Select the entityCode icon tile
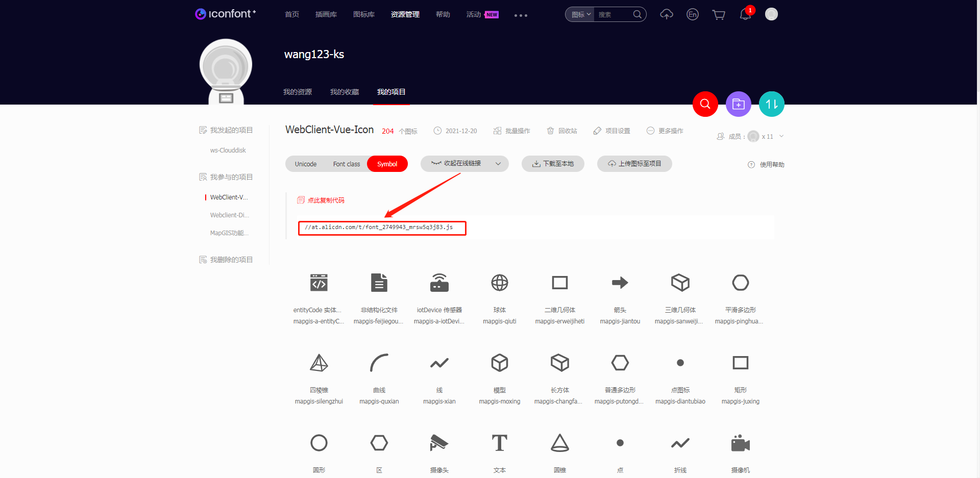The height and width of the screenshot is (478, 980). (319, 283)
